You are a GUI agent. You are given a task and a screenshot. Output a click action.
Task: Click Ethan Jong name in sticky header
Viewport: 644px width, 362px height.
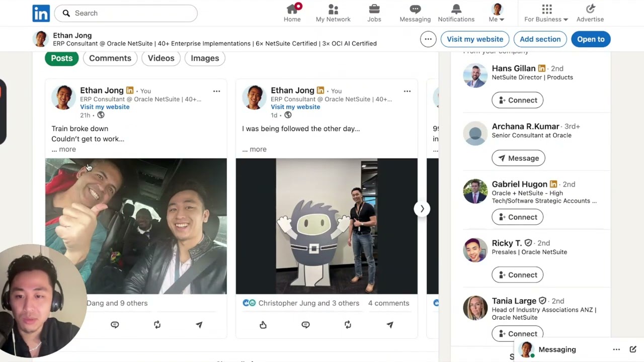pyautogui.click(x=72, y=35)
